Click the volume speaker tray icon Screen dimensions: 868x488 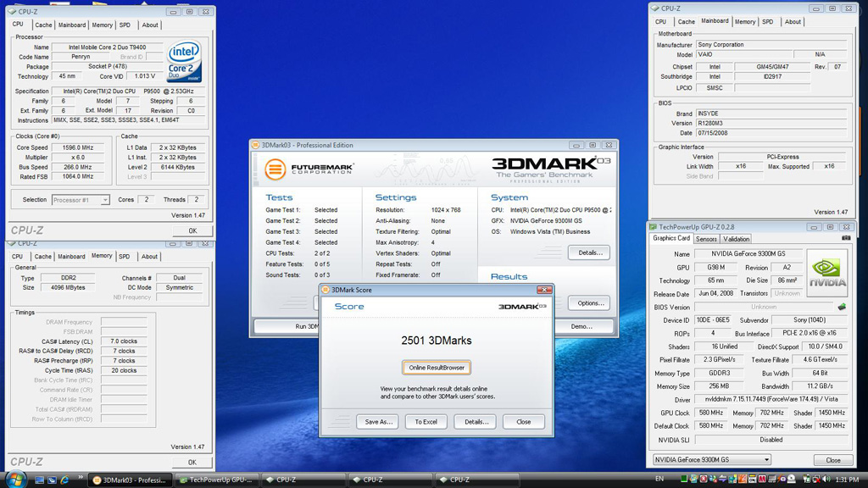click(826, 480)
